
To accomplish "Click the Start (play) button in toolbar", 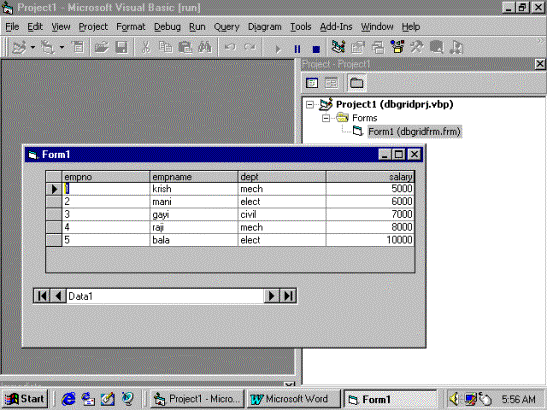I will tap(278, 49).
